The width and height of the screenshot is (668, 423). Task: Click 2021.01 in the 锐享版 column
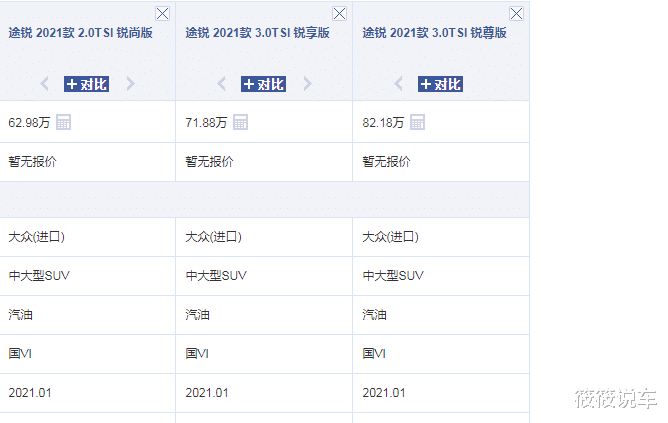[207, 393]
